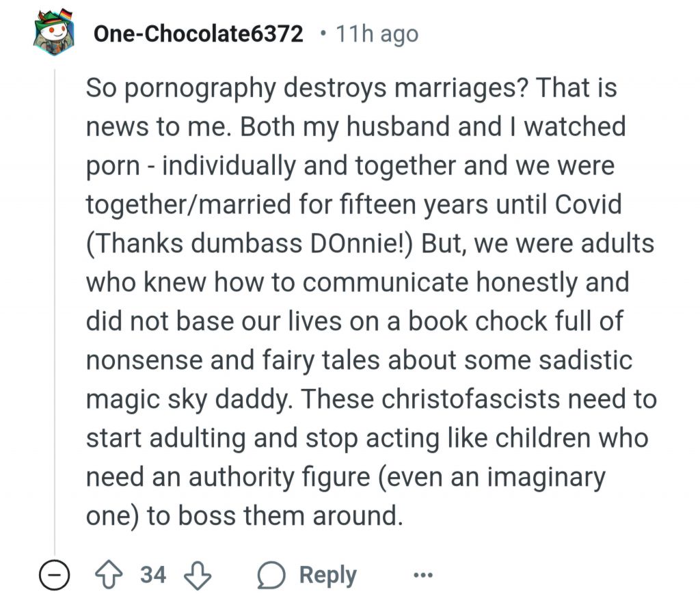
Task: Click the vote score showing 34
Action: pos(153,574)
